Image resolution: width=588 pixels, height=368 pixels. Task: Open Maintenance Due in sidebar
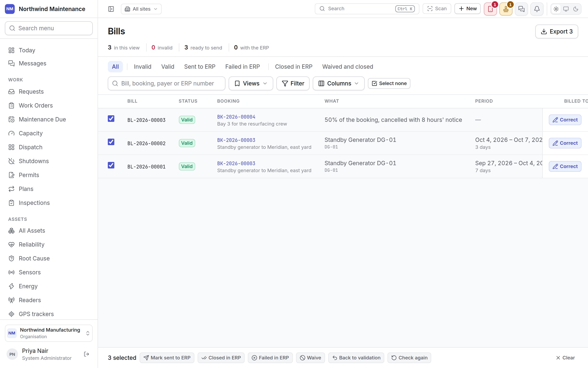pos(49,119)
